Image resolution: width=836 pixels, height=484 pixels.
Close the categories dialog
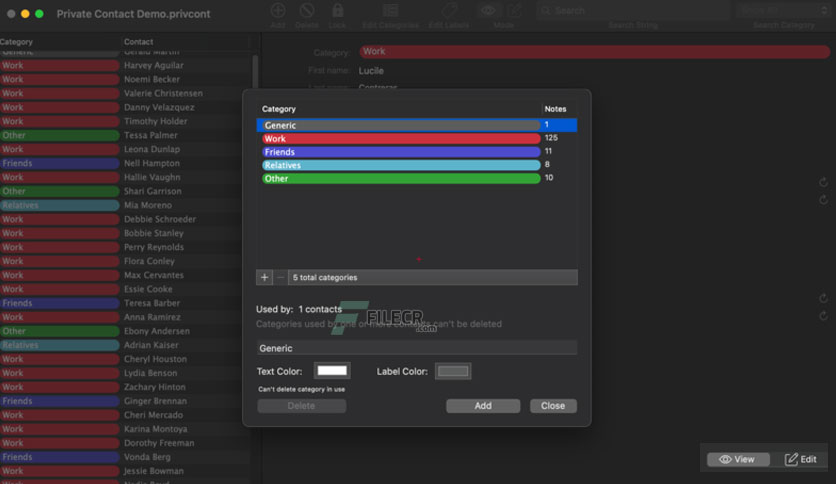click(x=553, y=406)
